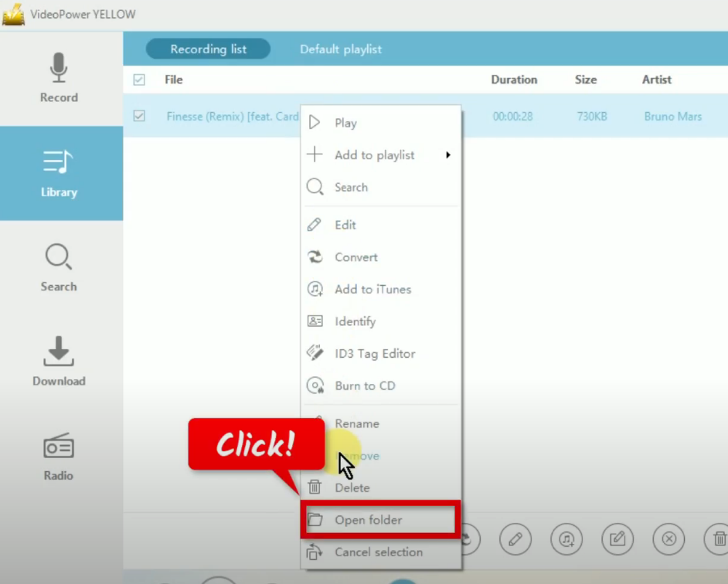The width and height of the screenshot is (728, 584).
Task: Click the ID3 tag edit icon in bottom toolbar
Action: point(617,538)
